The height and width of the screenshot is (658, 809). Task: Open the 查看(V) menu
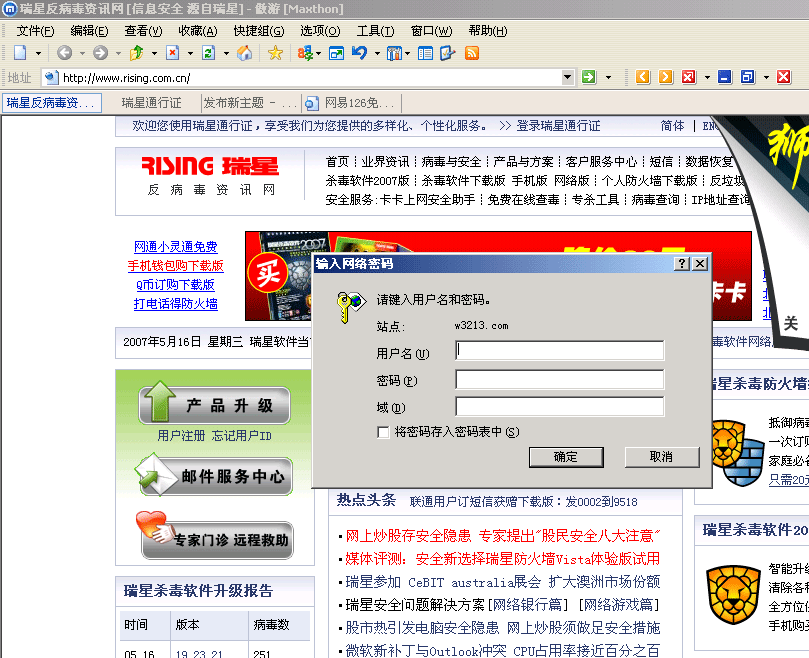pos(143,31)
